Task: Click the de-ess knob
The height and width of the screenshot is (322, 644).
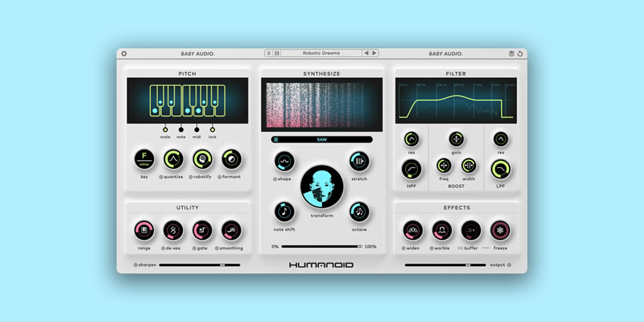Action: (x=173, y=230)
